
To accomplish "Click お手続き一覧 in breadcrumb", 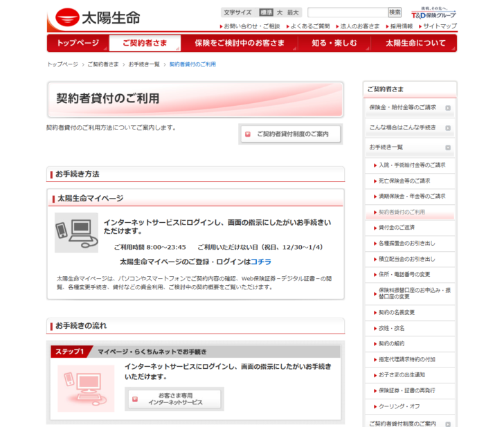I will (144, 64).
